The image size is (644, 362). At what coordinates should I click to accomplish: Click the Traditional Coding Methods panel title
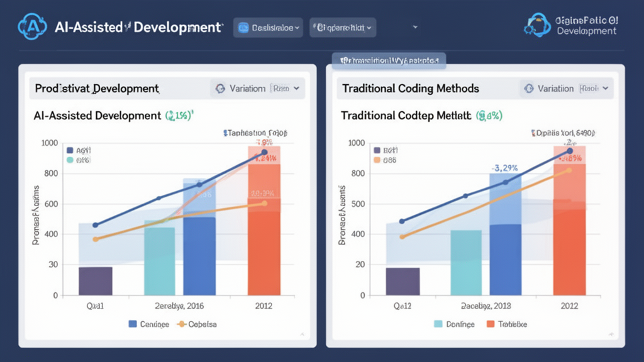(x=410, y=89)
